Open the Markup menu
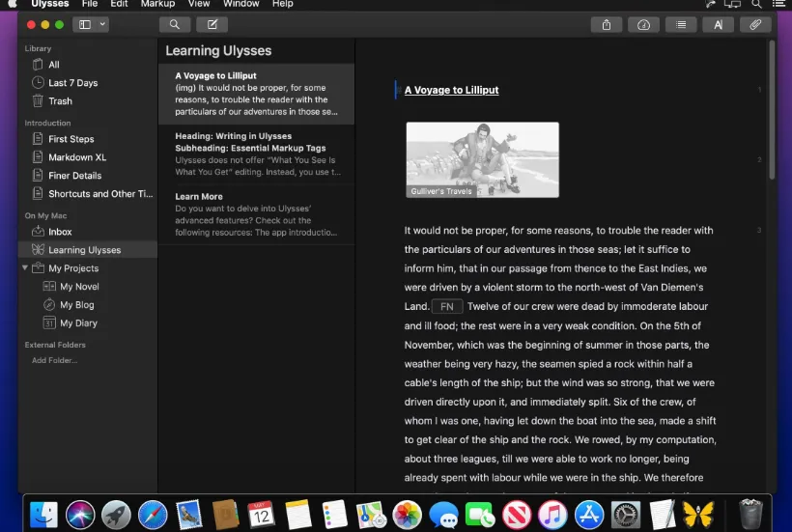Image resolution: width=792 pixels, height=532 pixels. pos(157,4)
